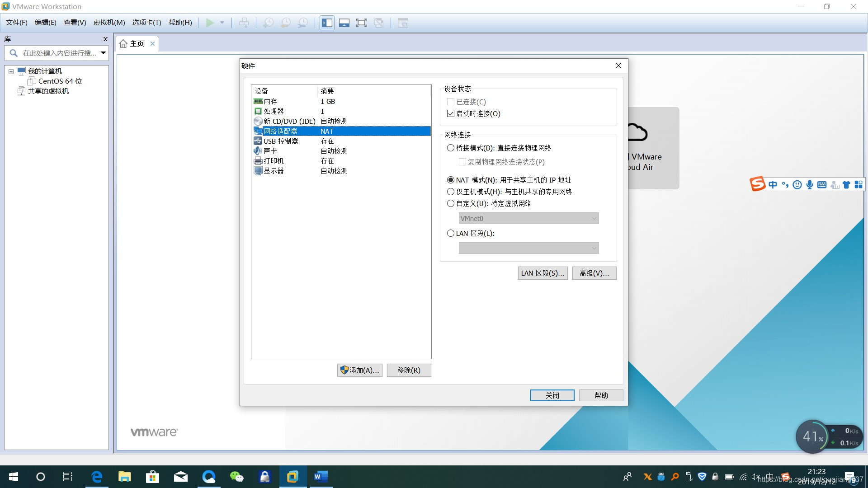Open the library search filter dropdown
Screen dimensions: 868x488
pos(104,53)
